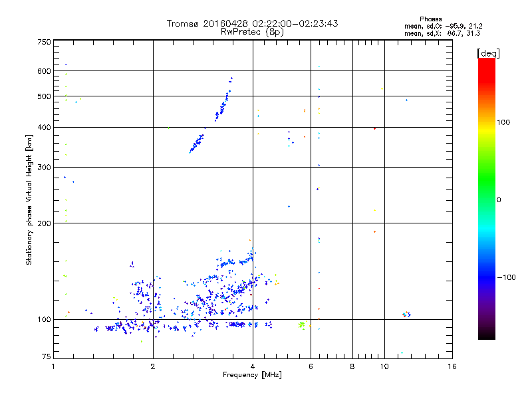Click the 'mean, sd,O: -95.9, 21.2' line

(x=443, y=26)
